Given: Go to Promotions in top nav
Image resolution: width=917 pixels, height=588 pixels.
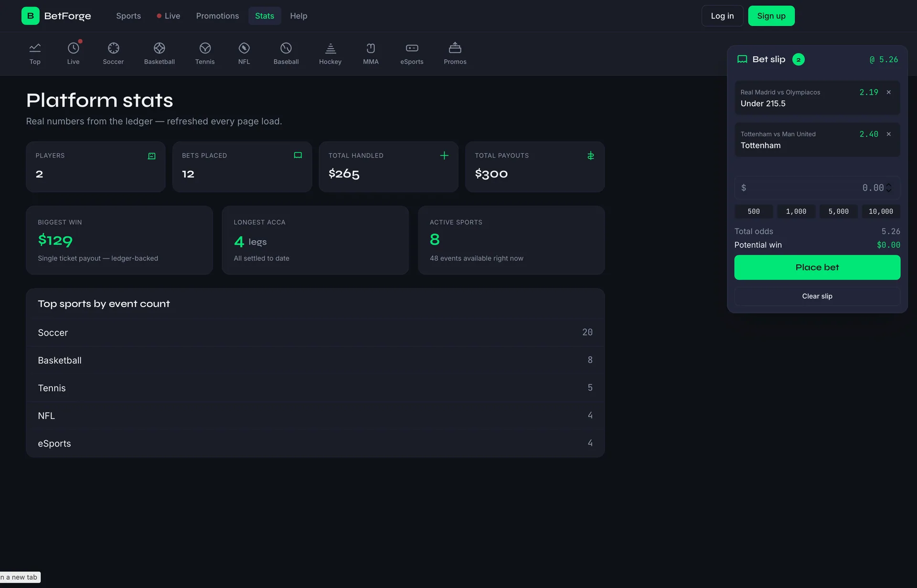Looking at the screenshot, I should tap(217, 16).
